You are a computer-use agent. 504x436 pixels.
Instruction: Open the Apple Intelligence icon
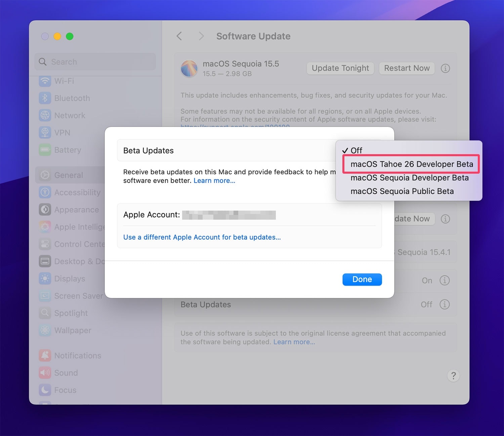pyautogui.click(x=45, y=227)
